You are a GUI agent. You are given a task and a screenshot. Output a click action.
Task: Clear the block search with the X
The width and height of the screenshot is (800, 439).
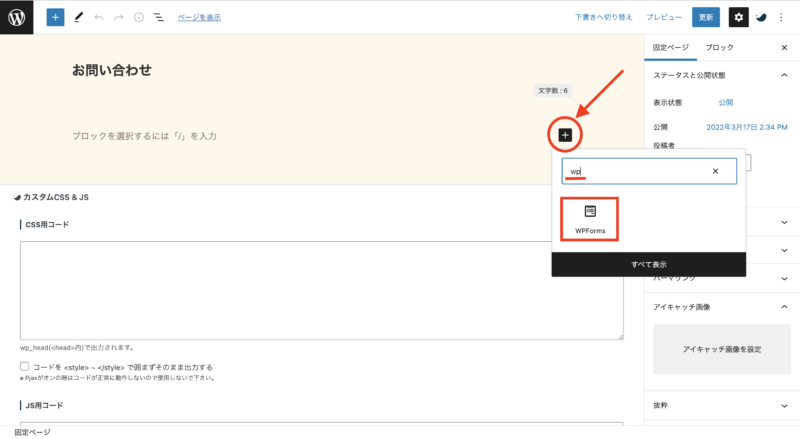coord(715,172)
